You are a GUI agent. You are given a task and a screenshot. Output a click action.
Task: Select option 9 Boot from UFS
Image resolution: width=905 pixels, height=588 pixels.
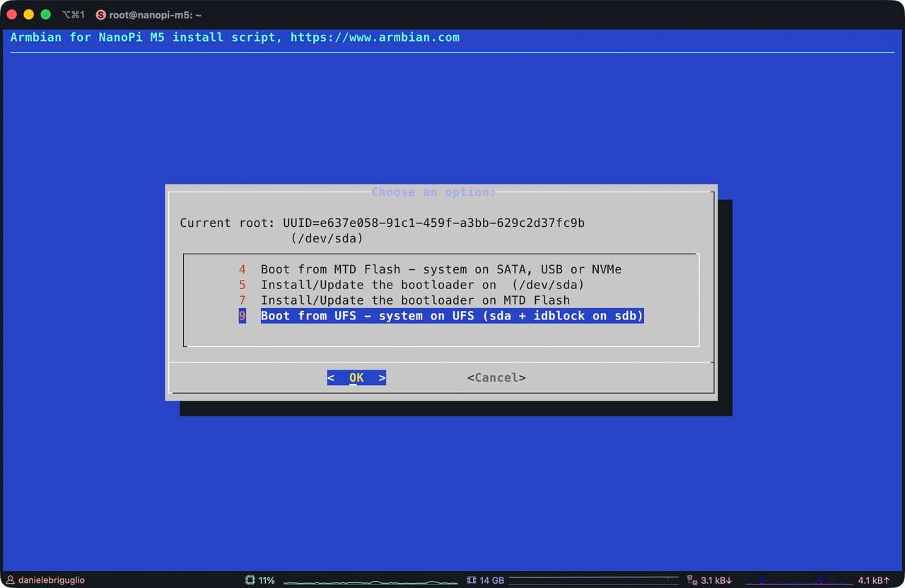click(441, 316)
